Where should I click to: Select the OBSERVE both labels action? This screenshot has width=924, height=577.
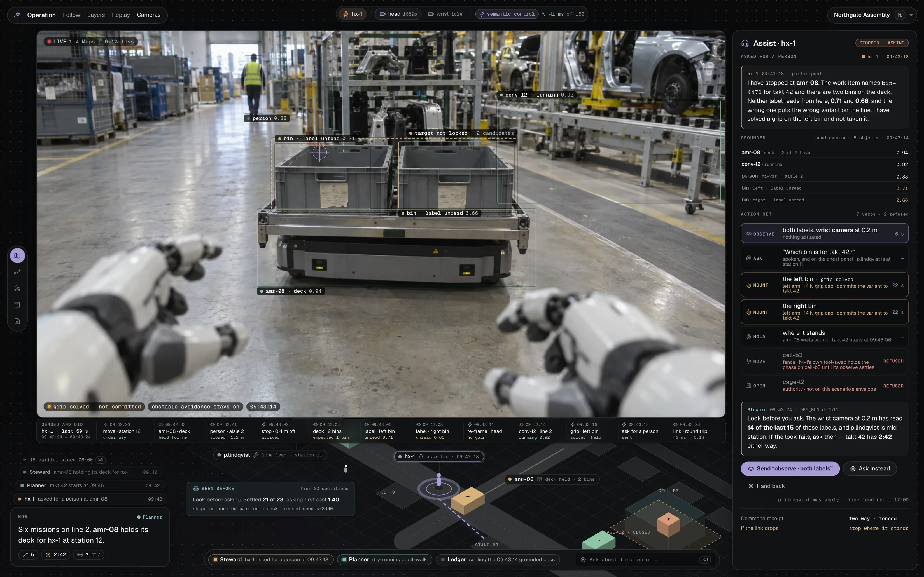(x=824, y=233)
